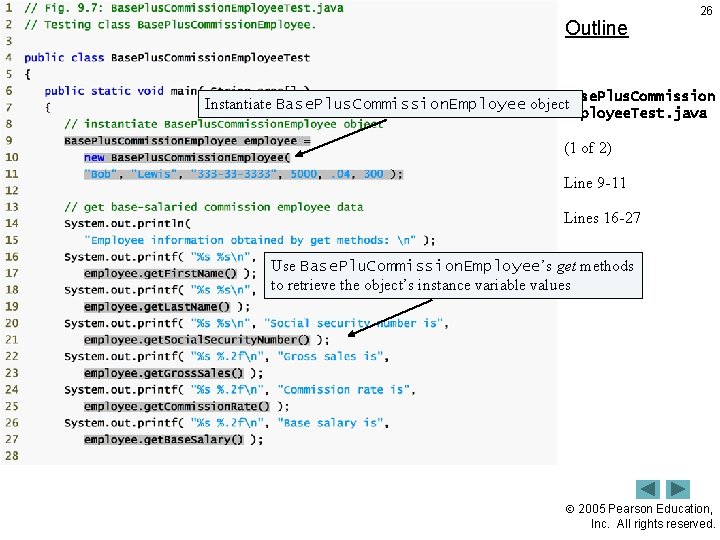Click the public class BasePlusCommissionEmployeeTest declaration
720x540 pixels.
point(167,58)
